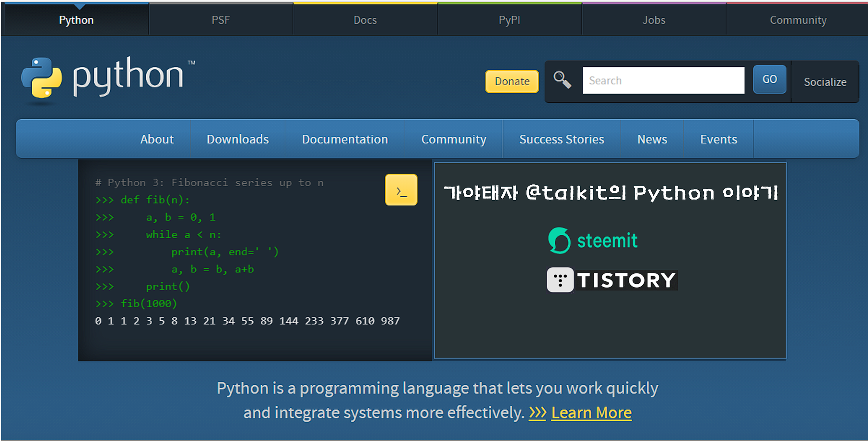
Task: Click the TISTORY logo
Action: pos(612,280)
